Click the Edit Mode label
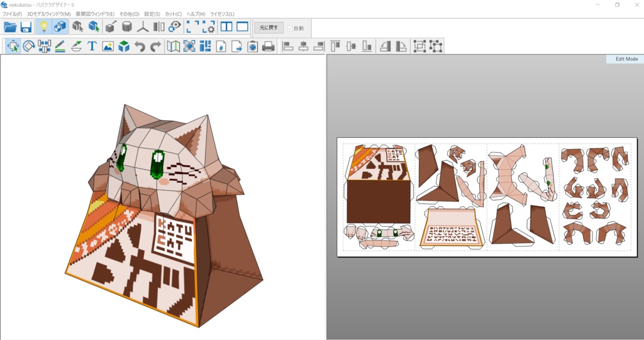The width and height of the screenshot is (644, 340). (x=626, y=59)
